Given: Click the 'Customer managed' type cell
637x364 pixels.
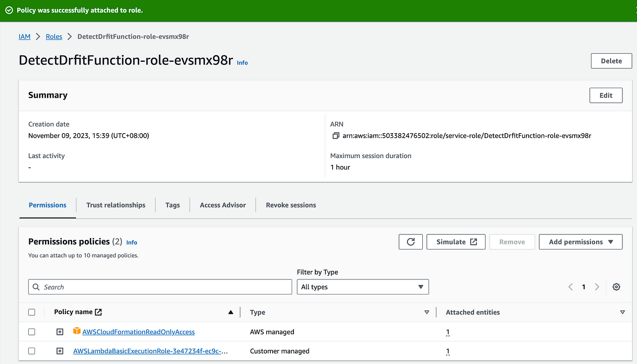Looking at the screenshot, I should (280, 351).
